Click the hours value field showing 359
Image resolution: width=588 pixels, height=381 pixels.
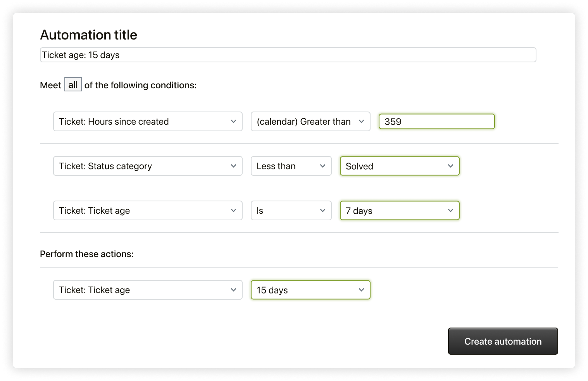coord(436,122)
